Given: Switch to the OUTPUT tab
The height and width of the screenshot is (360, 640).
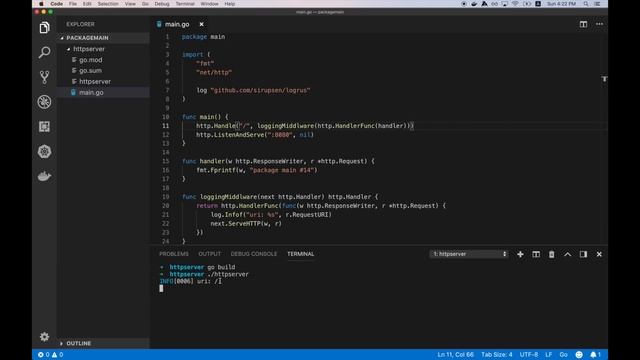Looking at the screenshot, I should pos(209,254).
